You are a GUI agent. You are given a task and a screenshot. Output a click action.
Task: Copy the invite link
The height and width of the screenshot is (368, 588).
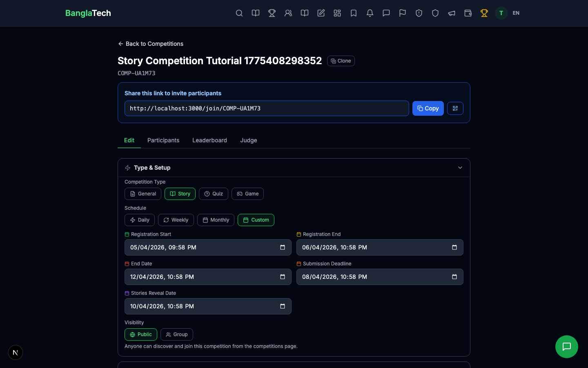[428, 108]
